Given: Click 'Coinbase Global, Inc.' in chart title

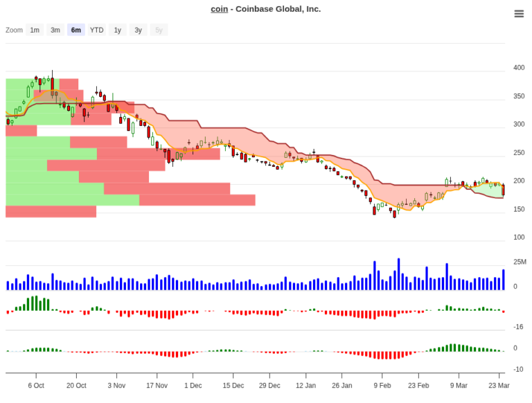Looking at the screenshot, I should coord(278,9).
